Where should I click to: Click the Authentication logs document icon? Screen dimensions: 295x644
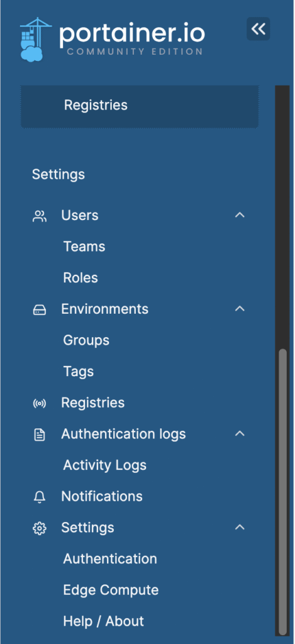(x=40, y=435)
